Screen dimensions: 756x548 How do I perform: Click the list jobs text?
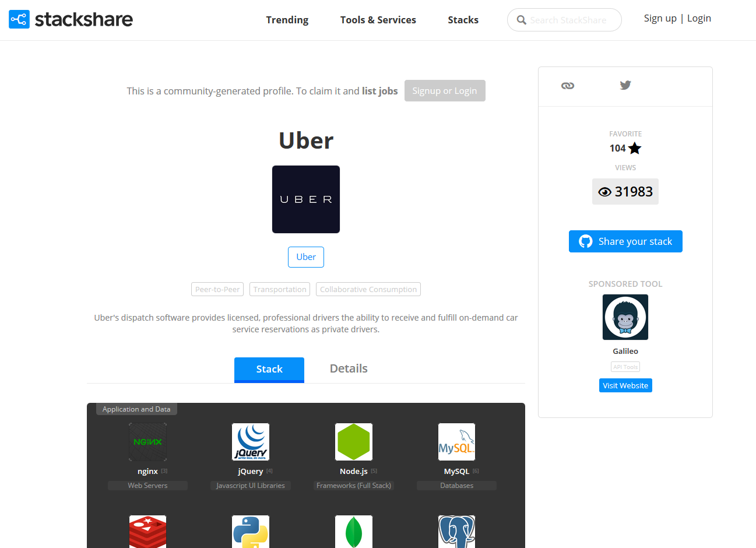[x=380, y=91]
